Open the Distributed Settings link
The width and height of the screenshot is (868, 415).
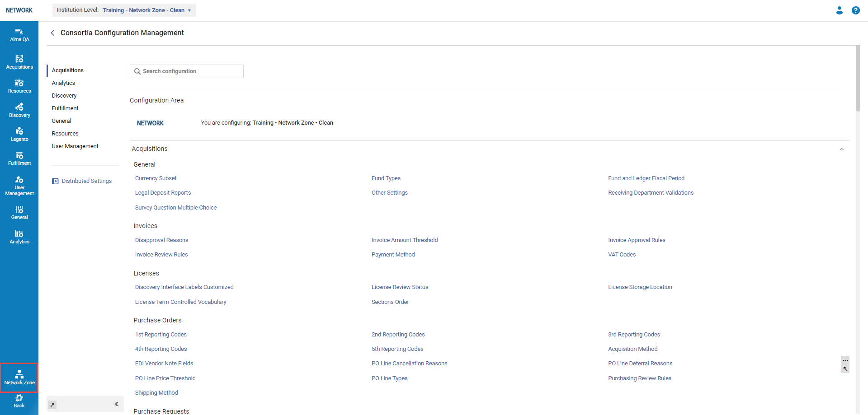pos(86,181)
